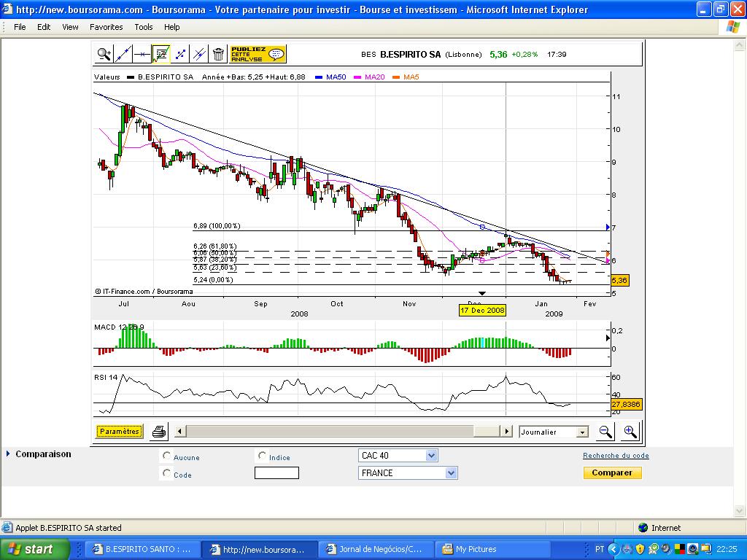This screenshot has height=560, width=747.
Task: Collapse the Comparaison section arrow
Action: click(8, 454)
